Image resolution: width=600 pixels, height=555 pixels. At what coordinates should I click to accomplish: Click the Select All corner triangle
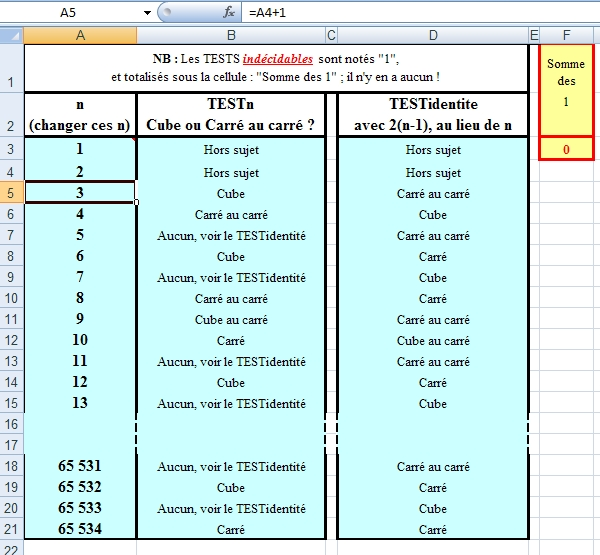(11, 36)
